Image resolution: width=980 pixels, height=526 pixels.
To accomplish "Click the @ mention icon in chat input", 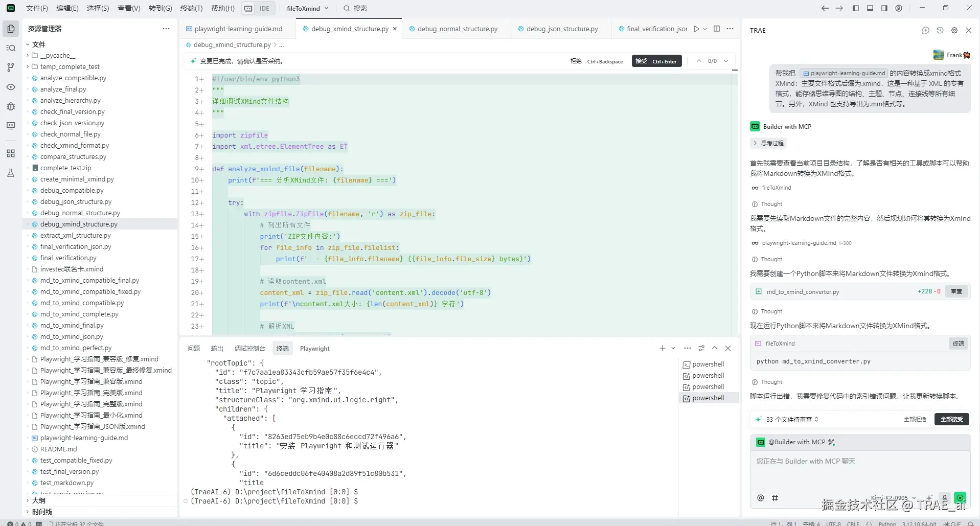I will pyautogui.click(x=761, y=498).
